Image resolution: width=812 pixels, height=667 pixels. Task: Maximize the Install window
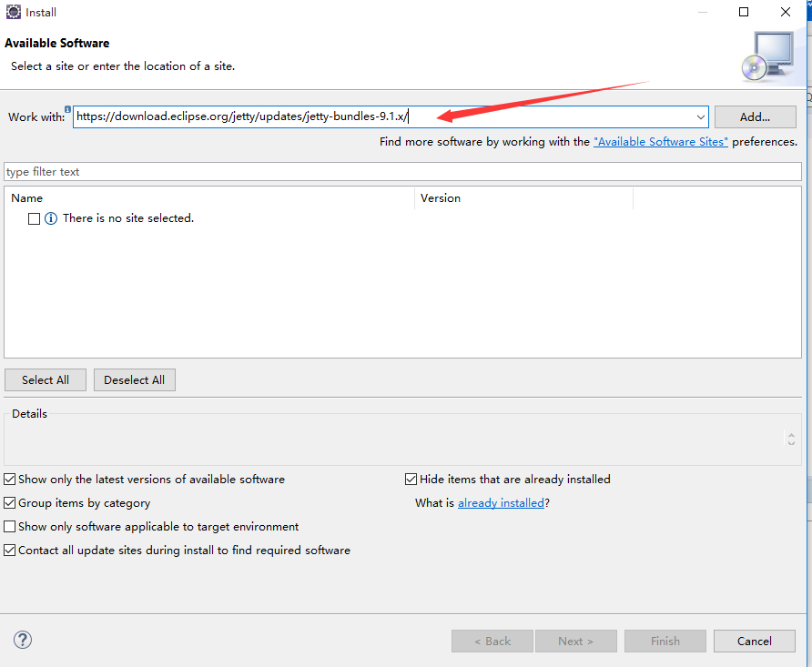[744, 12]
